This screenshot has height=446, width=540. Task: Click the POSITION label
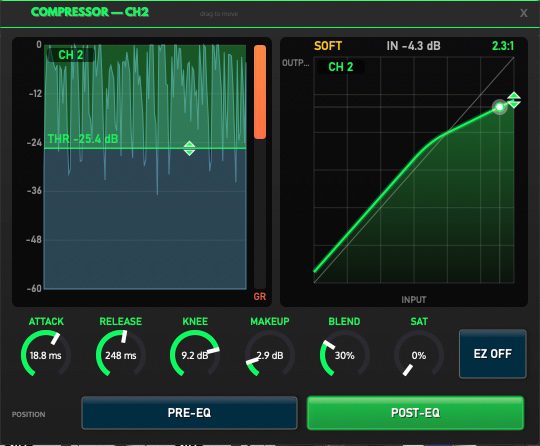pyautogui.click(x=29, y=414)
